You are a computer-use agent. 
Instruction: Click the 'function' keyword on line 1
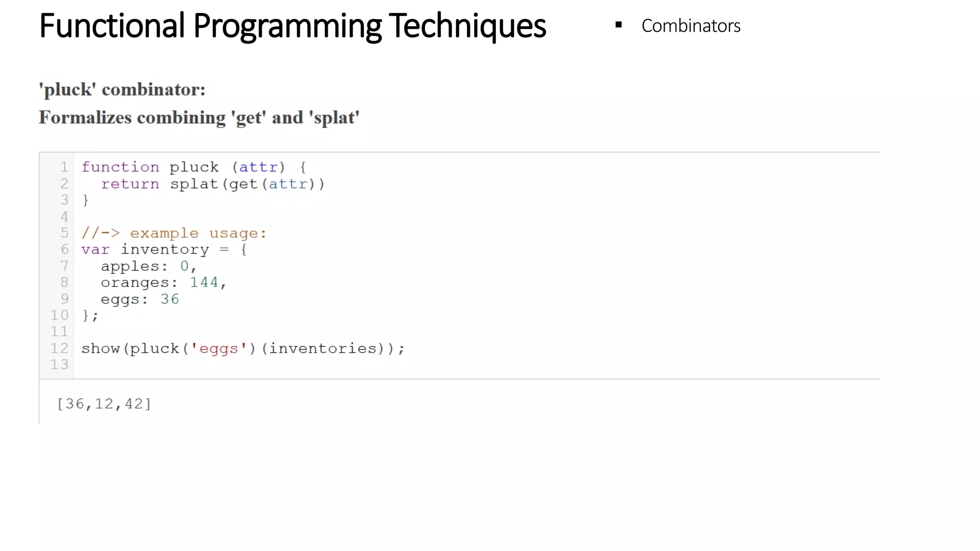120,167
